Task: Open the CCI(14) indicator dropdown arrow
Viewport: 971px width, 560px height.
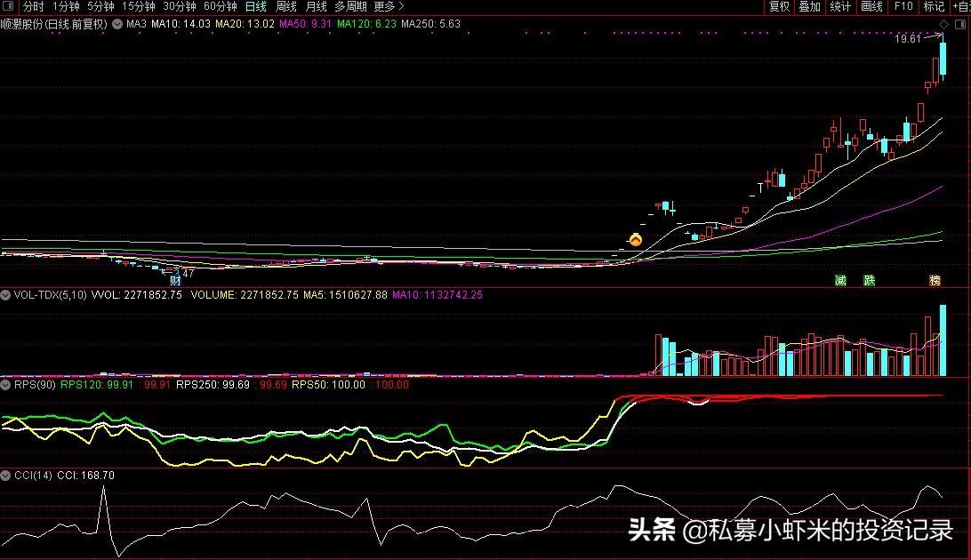Action: coord(5,476)
